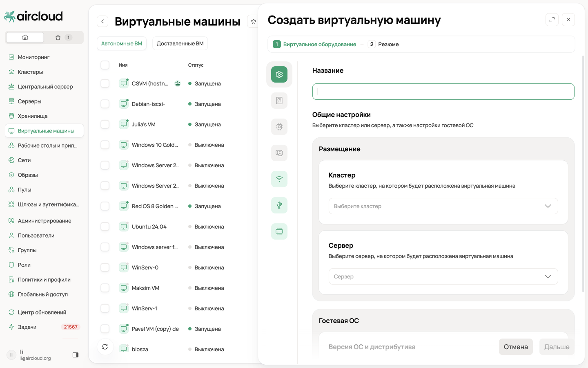Click the biosza VM name
588x368 pixels.
pos(140,349)
